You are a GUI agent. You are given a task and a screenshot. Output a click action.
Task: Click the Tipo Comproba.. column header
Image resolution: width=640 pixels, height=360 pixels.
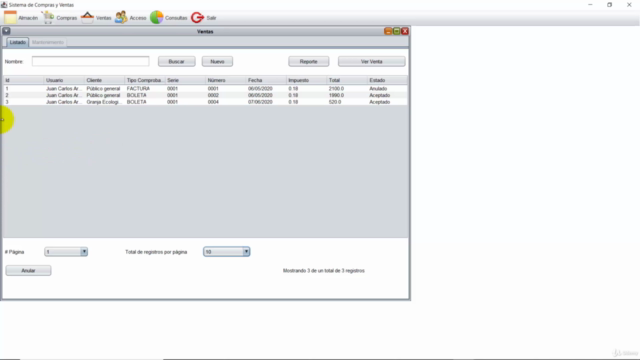click(x=145, y=80)
